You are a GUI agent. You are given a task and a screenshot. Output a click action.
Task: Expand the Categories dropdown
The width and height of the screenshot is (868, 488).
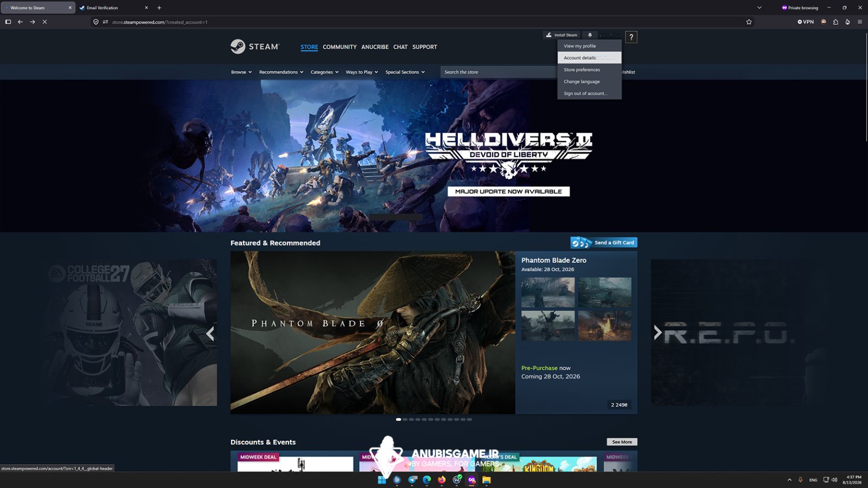(x=324, y=72)
